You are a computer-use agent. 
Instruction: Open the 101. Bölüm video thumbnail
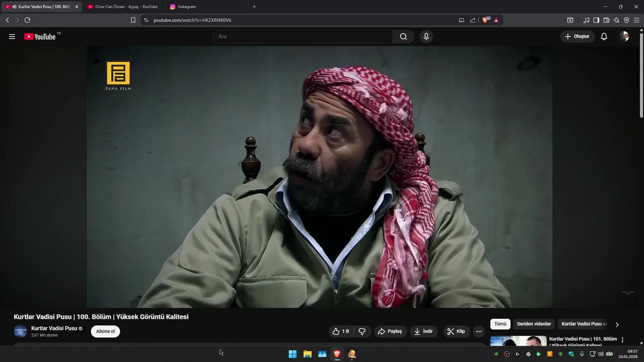click(x=518, y=341)
